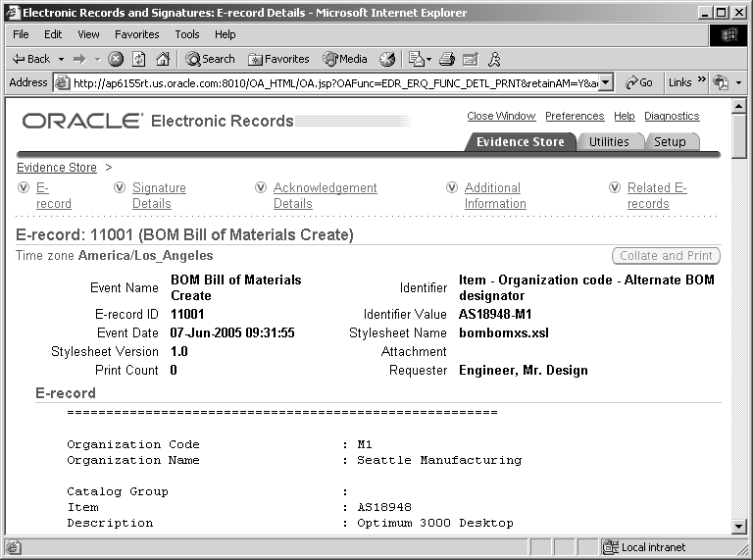This screenshot has height=560, width=753.
Task: Open the Oracle Help link
Action: tap(624, 117)
